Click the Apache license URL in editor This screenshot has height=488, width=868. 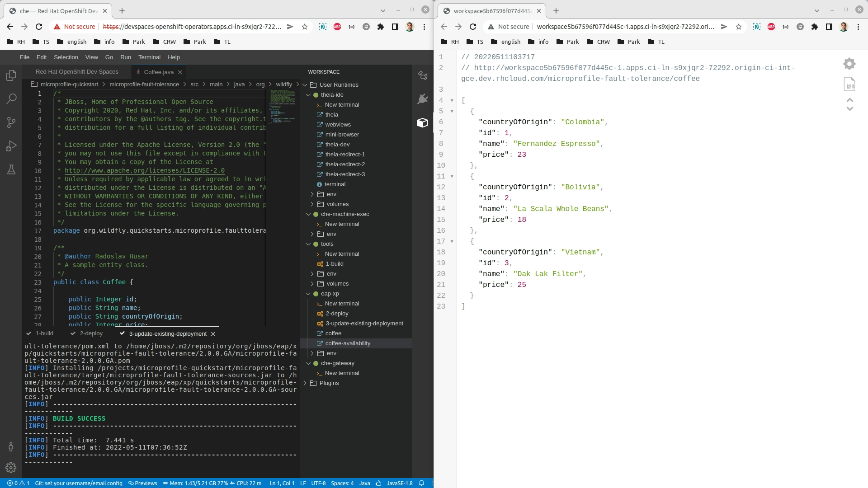click(144, 171)
